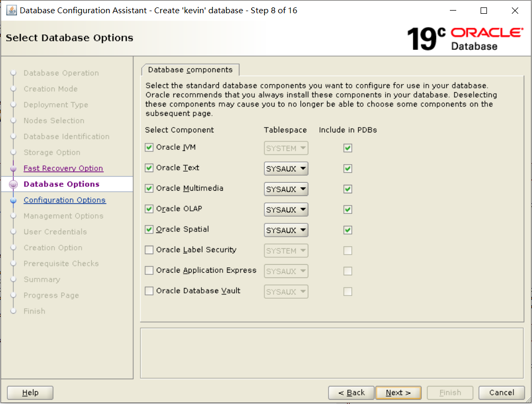Viewport: 532px width, 404px height.
Task: Click the Creation Mode step label
Action: pos(50,89)
